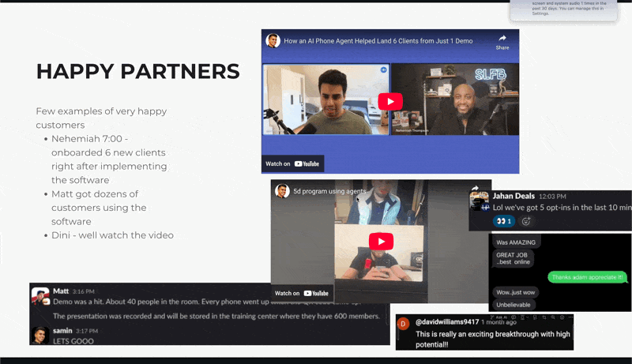632x364 pixels.
Task: Click the 'Wow..just wow' bubble
Action: click(x=516, y=292)
